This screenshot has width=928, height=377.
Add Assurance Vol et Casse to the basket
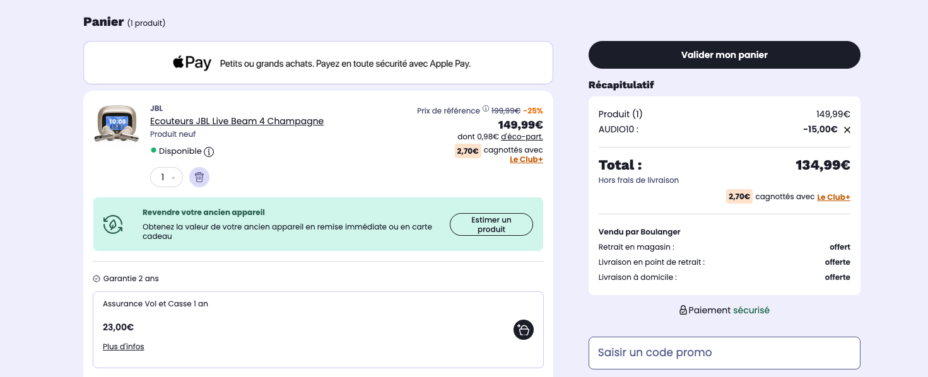point(523,330)
